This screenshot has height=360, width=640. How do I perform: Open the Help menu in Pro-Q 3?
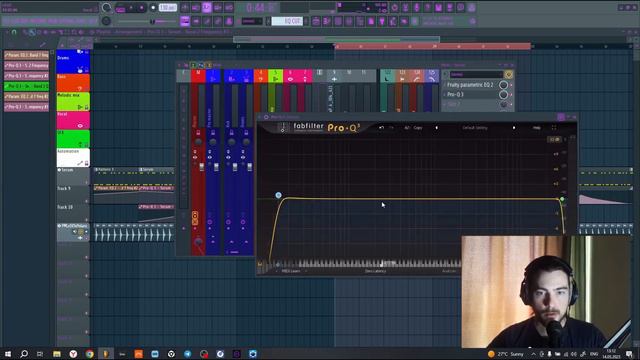point(536,128)
